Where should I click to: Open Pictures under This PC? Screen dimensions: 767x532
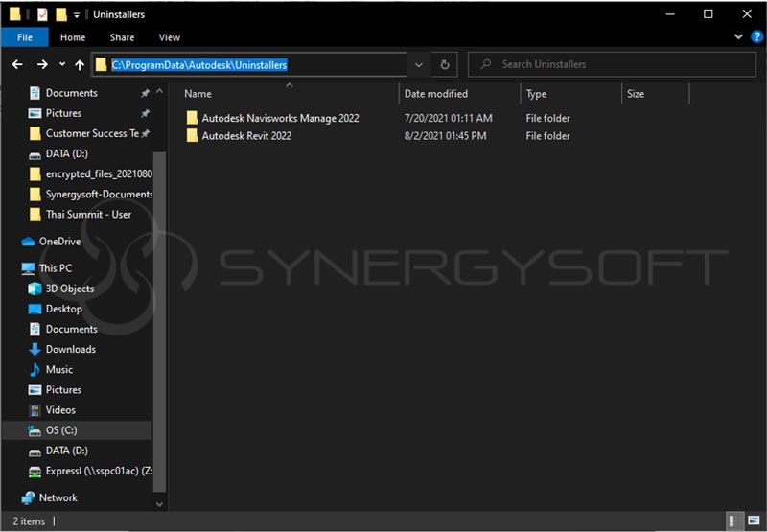[x=63, y=390]
